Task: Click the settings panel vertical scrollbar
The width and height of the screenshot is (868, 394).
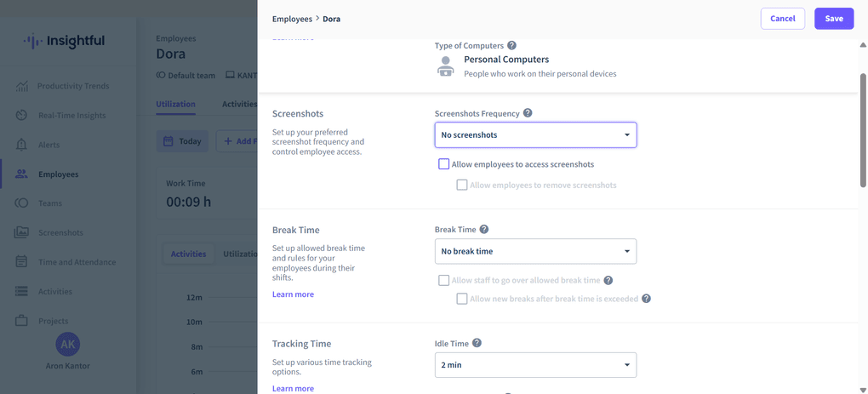Action: point(863,128)
